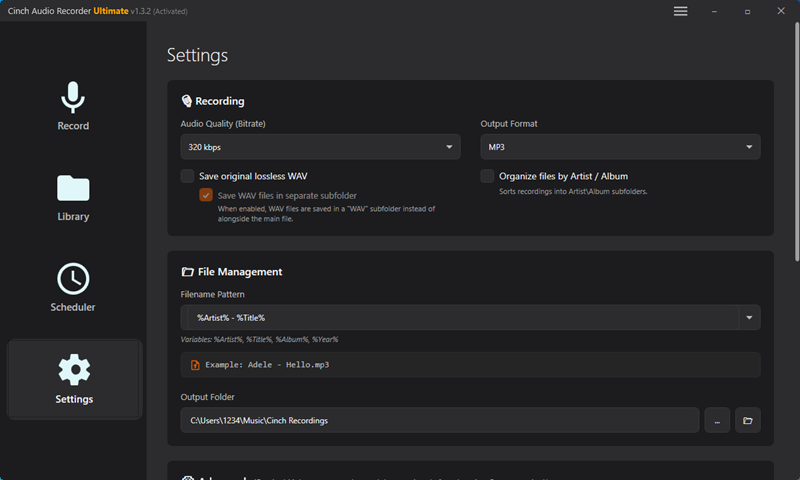
Task: Open output folder in explorer icon
Action: point(747,420)
